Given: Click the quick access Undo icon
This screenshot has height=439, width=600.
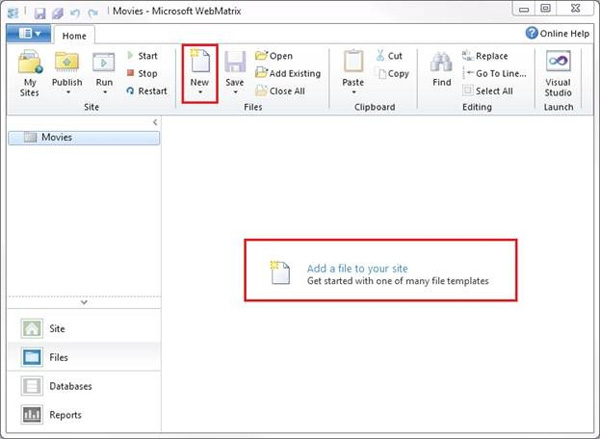Looking at the screenshot, I should coord(75,13).
